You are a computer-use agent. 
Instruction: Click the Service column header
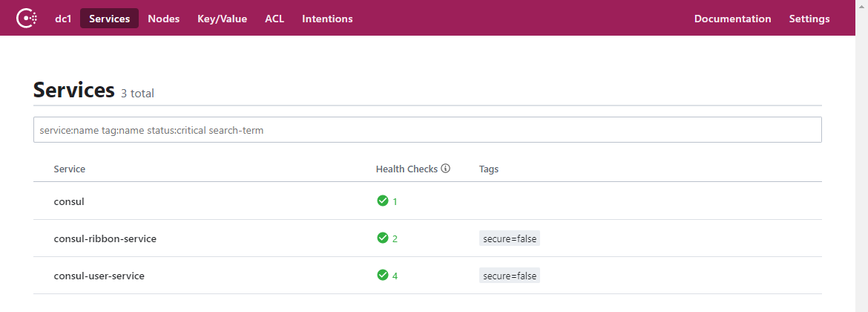[69, 169]
